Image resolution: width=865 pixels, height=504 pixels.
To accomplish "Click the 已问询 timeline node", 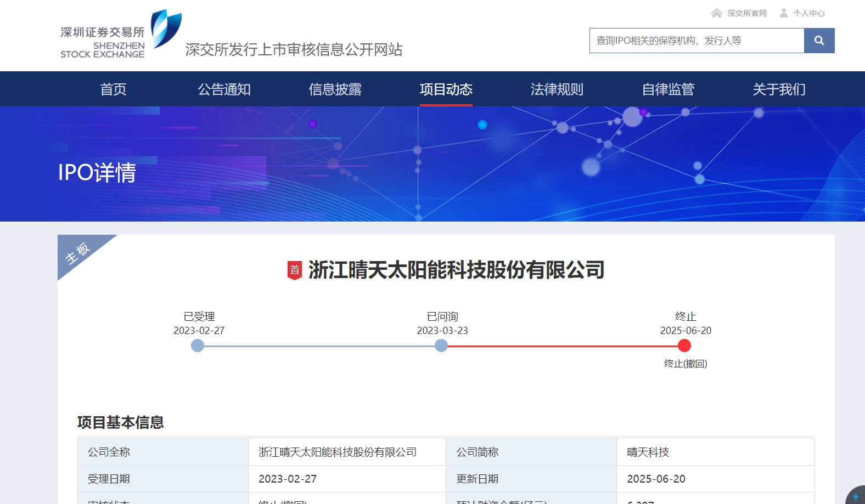I will pyautogui.click(x=441, y=346).
